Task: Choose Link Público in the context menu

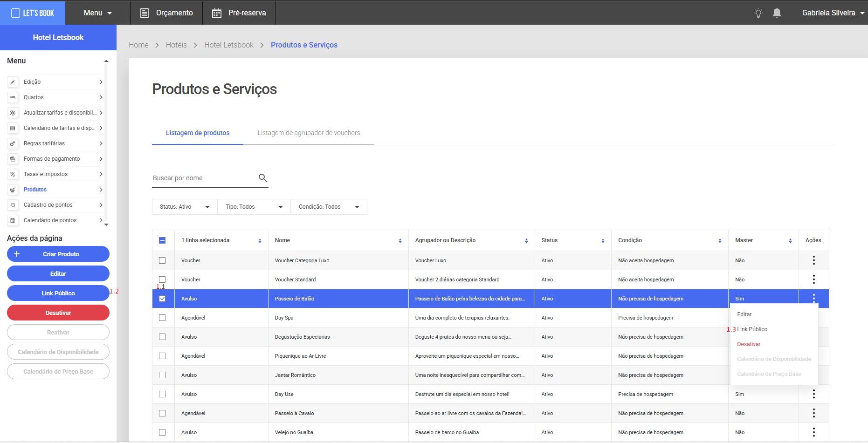Action: (x=752, y=329)
